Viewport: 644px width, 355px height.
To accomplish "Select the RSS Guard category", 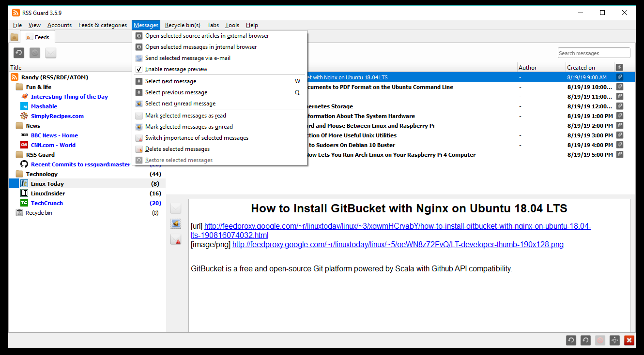I will point(40,155).
